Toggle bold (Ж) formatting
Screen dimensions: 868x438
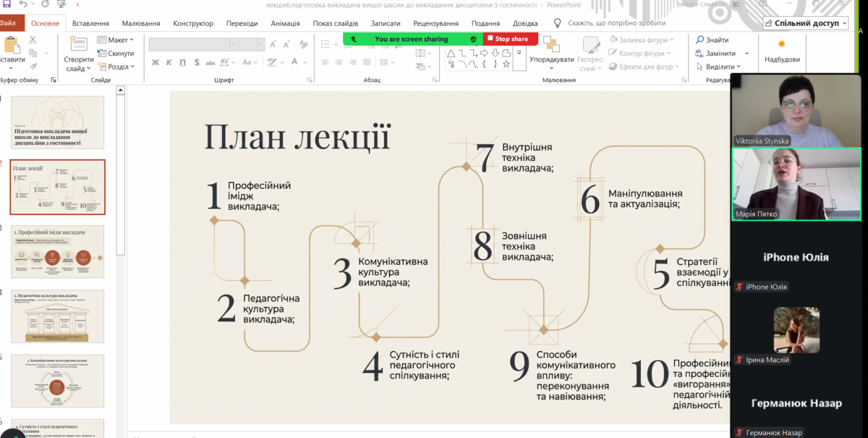[x=156, y=62]
